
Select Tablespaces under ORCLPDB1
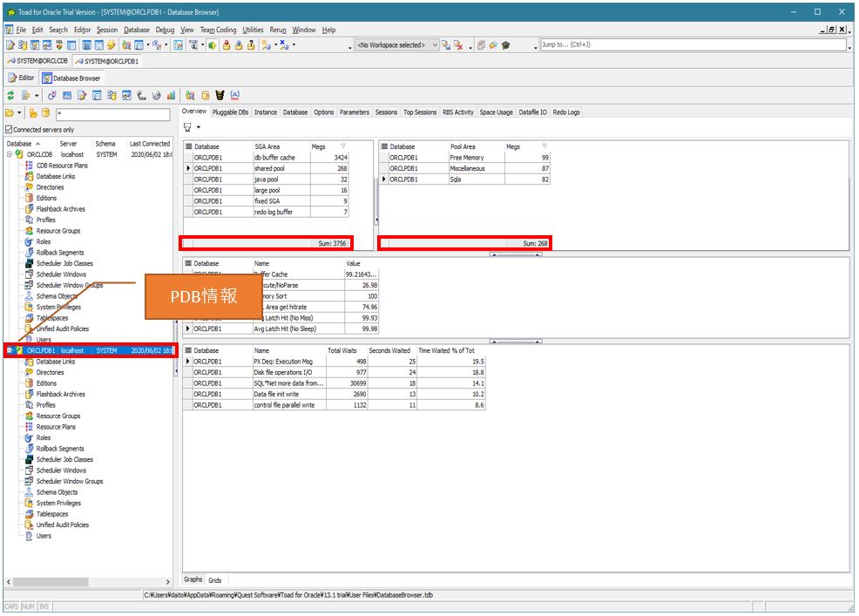tap(52, 514)
